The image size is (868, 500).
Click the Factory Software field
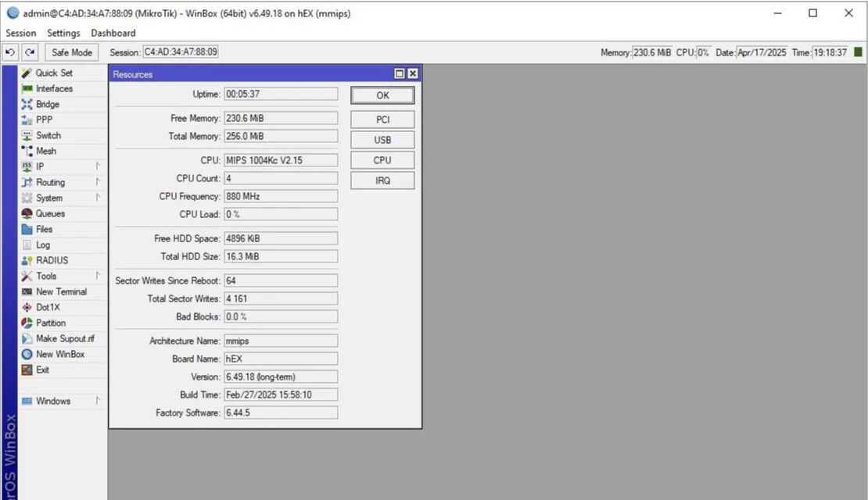281,412
